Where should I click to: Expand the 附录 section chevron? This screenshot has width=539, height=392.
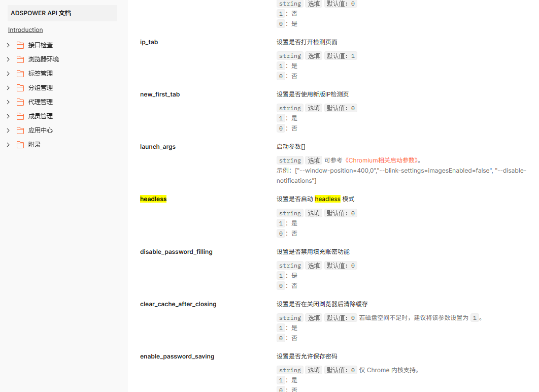8,145
